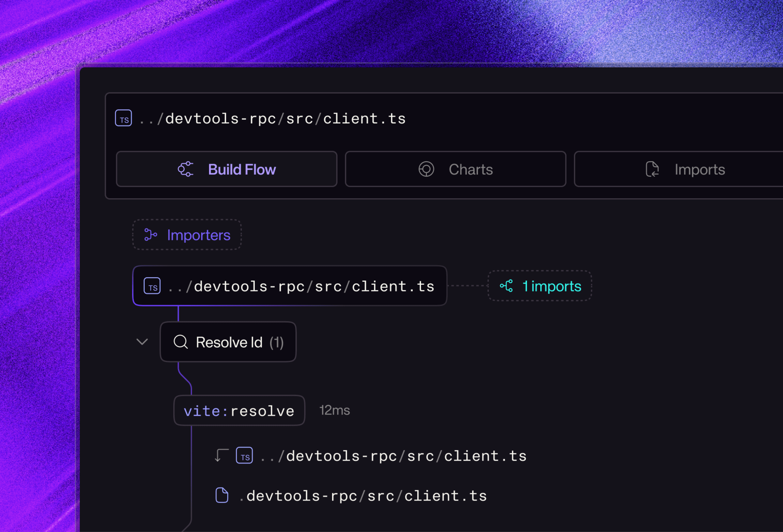
Task: Click the blank file icon before .devtools-rpc path
Action: point(222,495)
